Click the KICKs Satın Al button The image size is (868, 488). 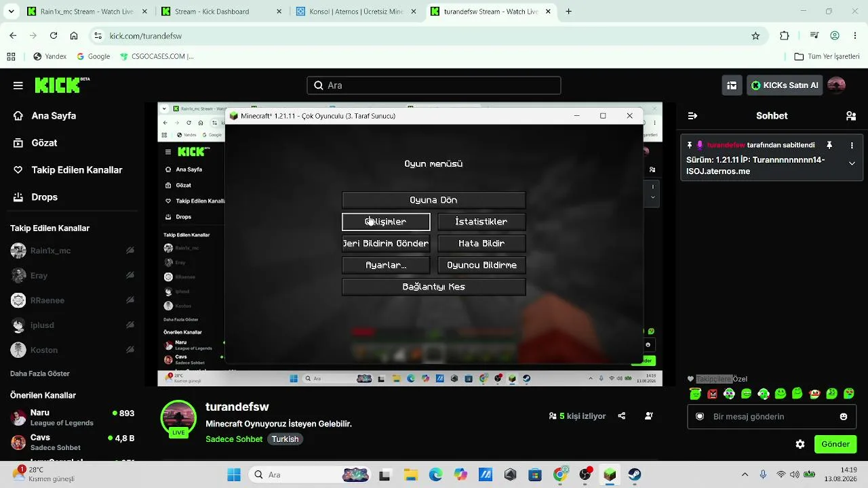tap(785, 85)
